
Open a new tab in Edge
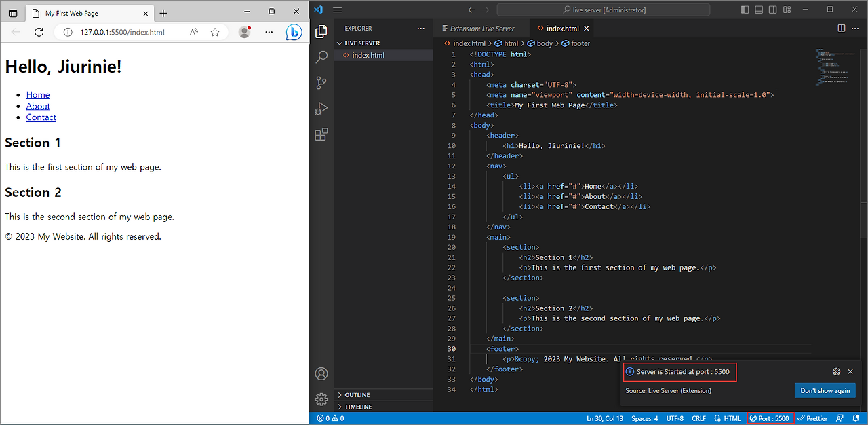[x=163, y=13]
